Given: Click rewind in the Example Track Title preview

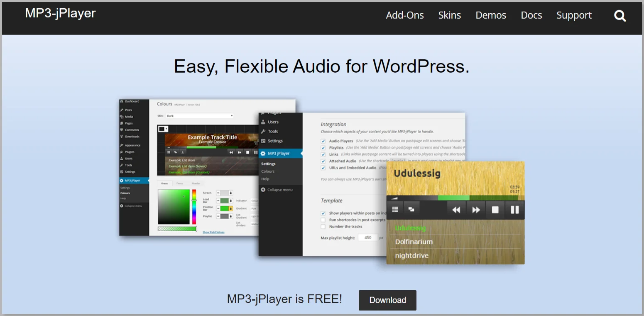Looking at the screenshot, I should (231, 152).
